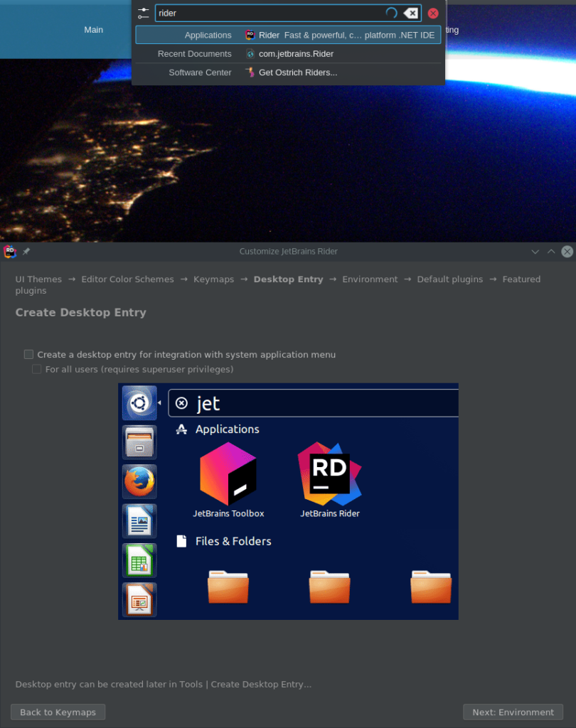Jump to Default plugins step
Image resolution: width=576 pixels, height=728 pixels.
(449, 279)
